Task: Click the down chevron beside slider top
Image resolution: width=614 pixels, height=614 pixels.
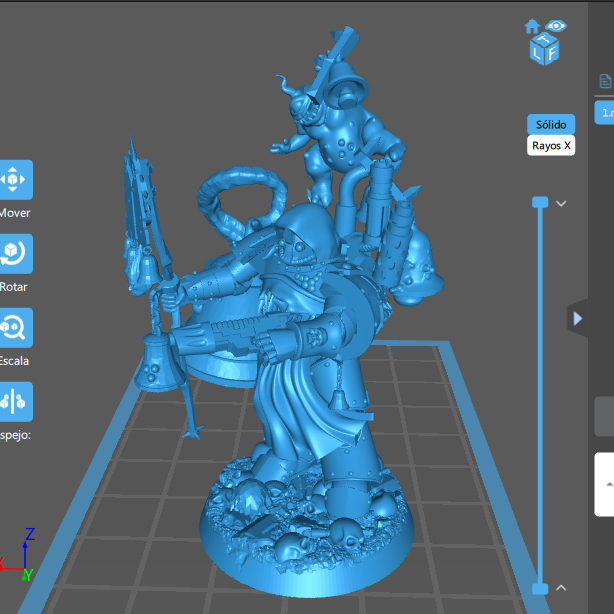Action: click(x=561, y=203)
